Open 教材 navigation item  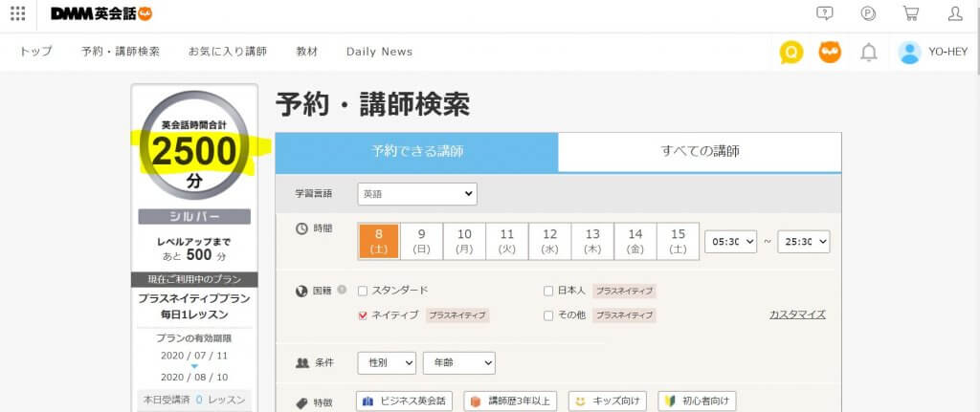click(x=307, y=52)
